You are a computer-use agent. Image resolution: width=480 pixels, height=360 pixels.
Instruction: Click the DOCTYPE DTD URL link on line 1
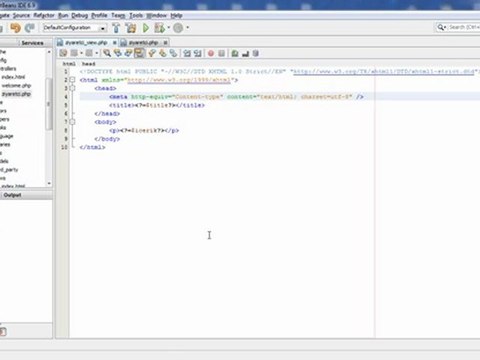(384, 71)
